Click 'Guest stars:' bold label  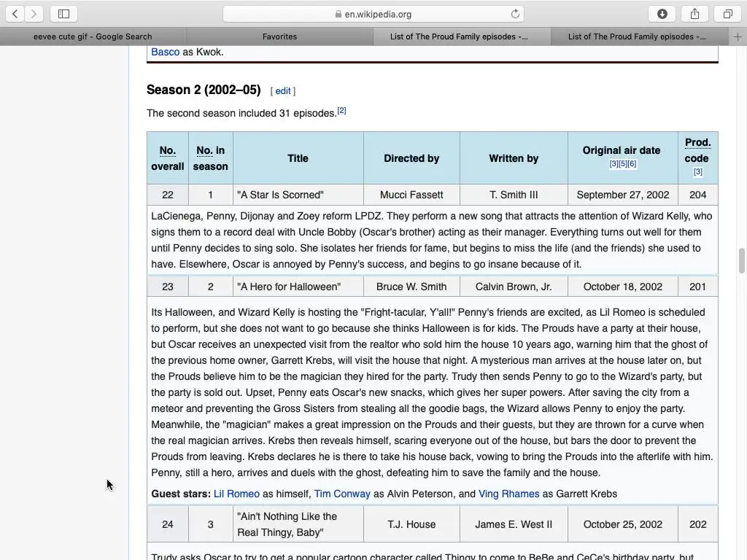click(x=181, y=494)
